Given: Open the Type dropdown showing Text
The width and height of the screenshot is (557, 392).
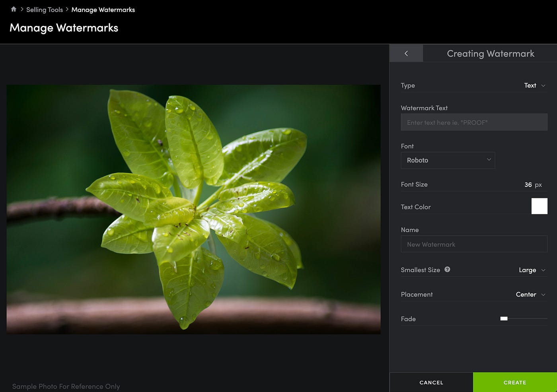Looking at the screenshot, I should pos(534,85).
